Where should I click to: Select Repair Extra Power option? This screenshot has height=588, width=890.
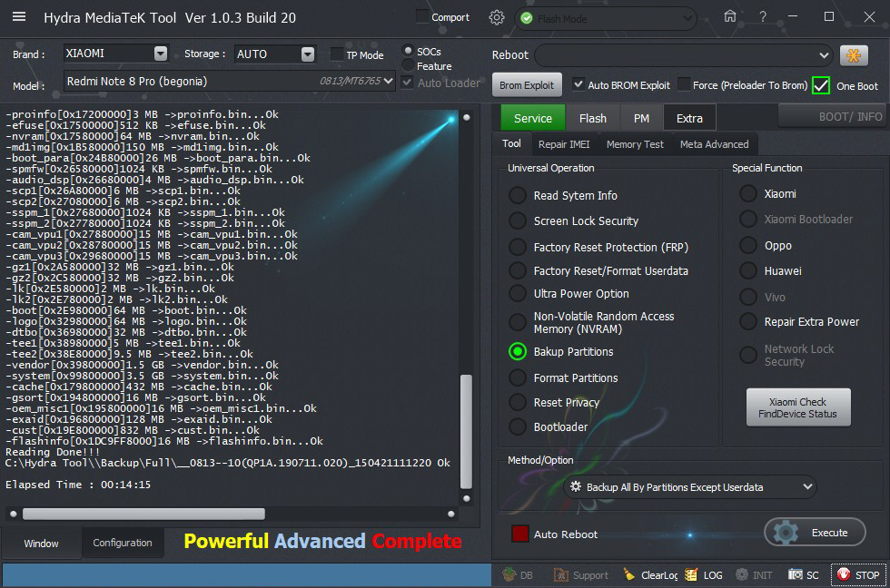tap(748, 321)
